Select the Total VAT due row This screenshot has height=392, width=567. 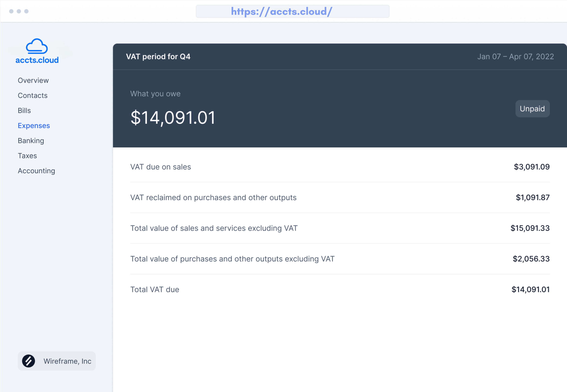(x=340, y=289)
